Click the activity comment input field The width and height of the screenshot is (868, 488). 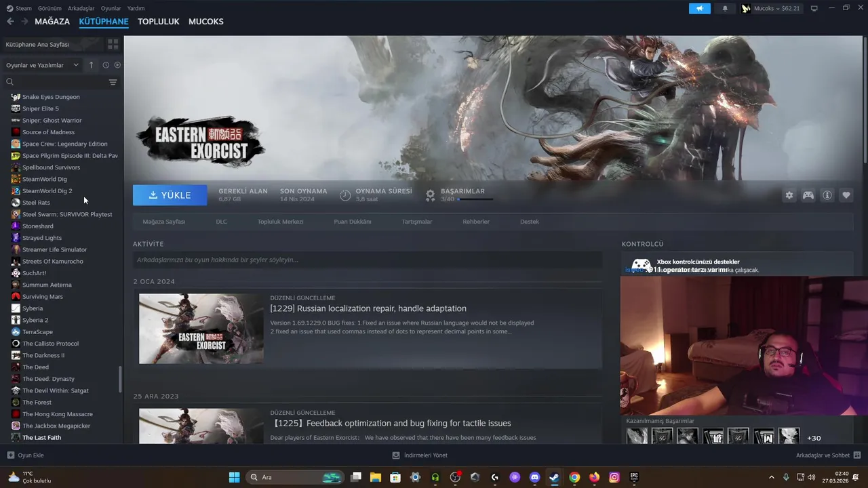point(368,260)
